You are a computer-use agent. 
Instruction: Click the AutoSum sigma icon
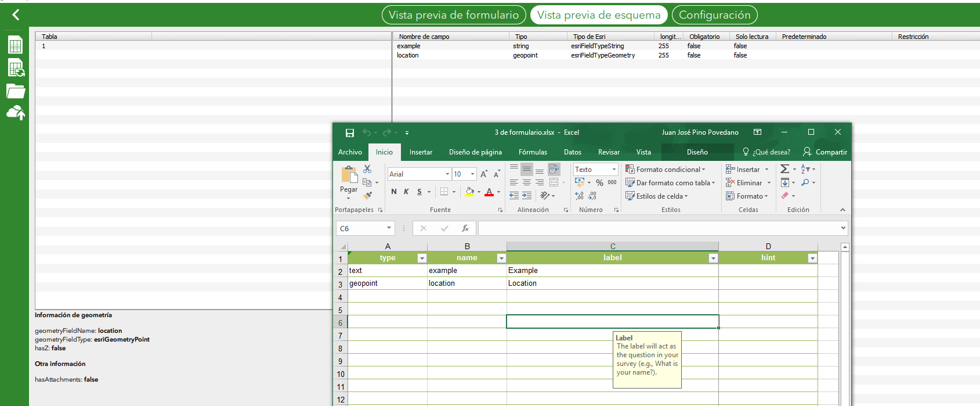coord(784,169)
